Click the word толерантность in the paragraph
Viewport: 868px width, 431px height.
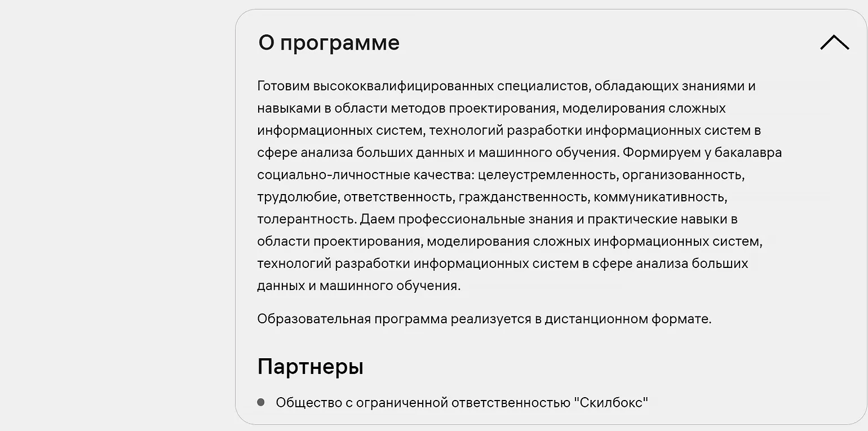click(306, 219)
